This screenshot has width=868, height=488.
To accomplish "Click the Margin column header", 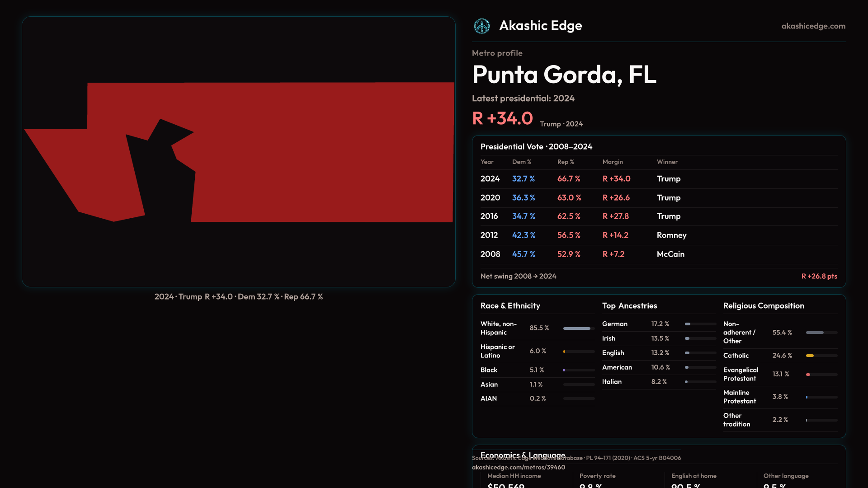I will 613,162.
